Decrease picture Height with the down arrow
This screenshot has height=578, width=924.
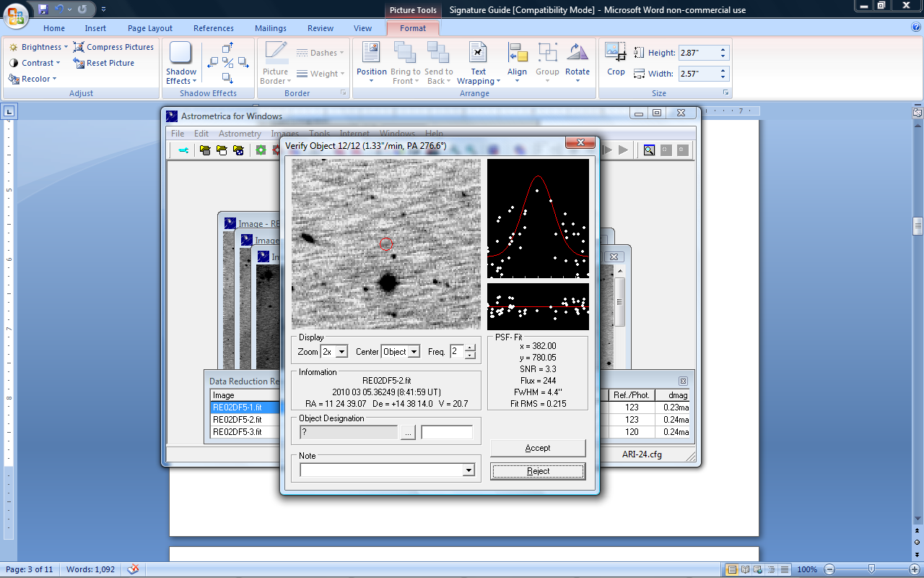point(724,56)
